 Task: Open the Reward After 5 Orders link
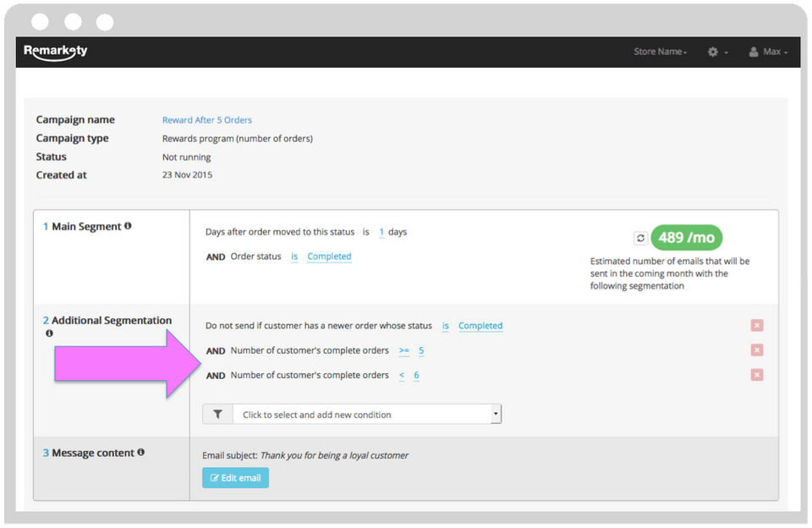(206, 120)
